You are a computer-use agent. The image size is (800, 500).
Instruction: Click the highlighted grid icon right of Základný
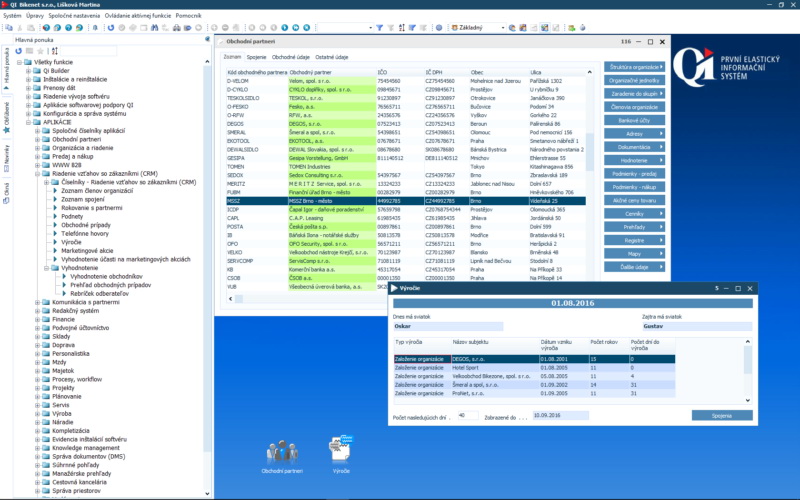(544, 28)
